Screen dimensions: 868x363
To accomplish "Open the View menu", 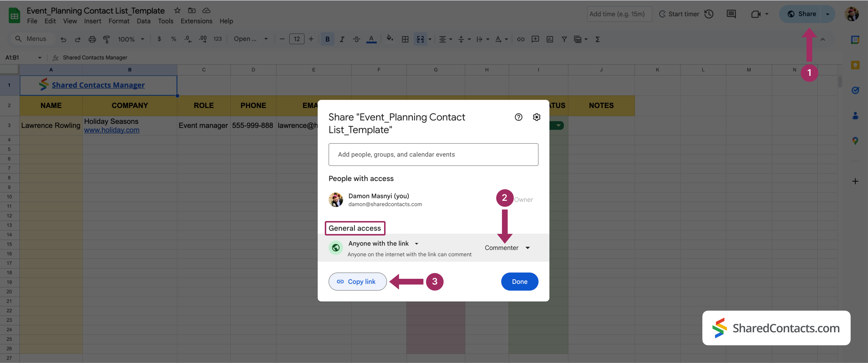I will [70, 21].
